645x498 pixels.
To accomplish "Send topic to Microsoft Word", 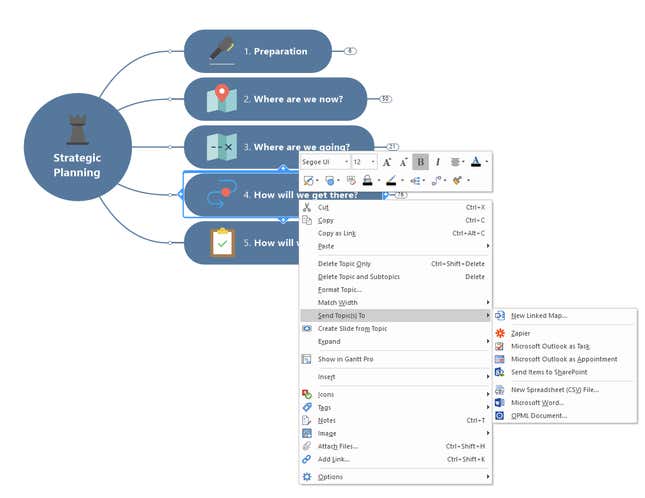I will point(565,403).
